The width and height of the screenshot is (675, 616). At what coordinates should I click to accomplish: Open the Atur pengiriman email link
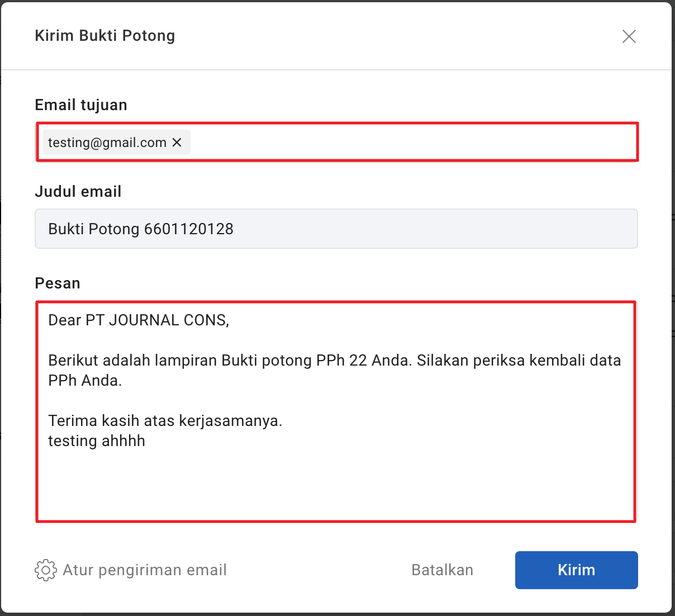145,570
